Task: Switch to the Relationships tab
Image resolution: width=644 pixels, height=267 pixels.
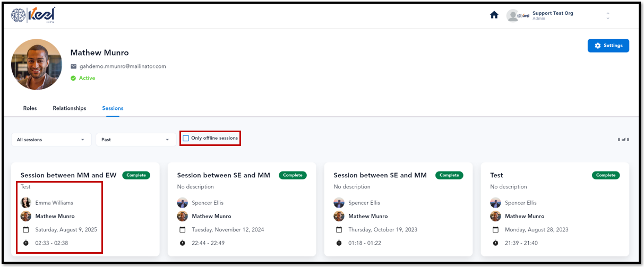Action: [x=70, y=108]
